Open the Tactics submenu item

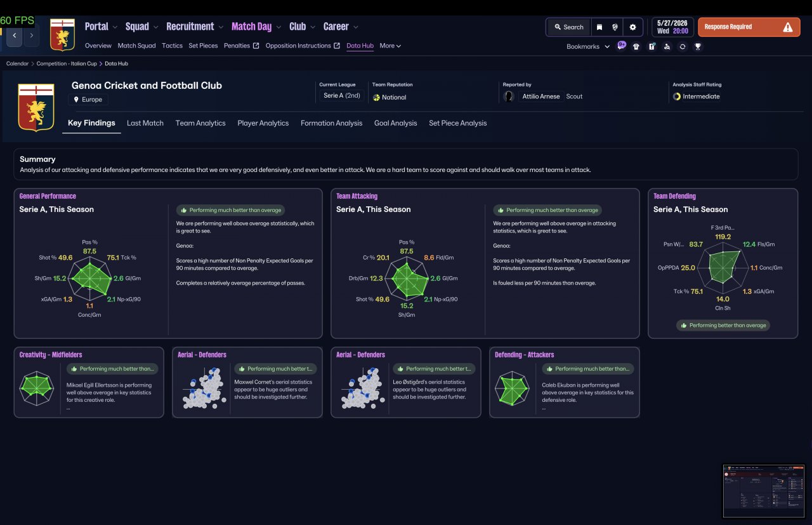click(x=172, y=46)
